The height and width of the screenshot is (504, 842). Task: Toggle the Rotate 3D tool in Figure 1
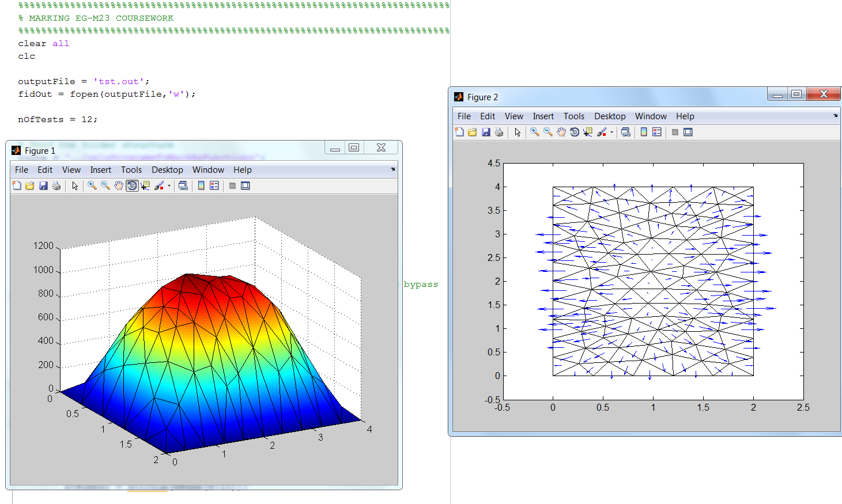132,185
